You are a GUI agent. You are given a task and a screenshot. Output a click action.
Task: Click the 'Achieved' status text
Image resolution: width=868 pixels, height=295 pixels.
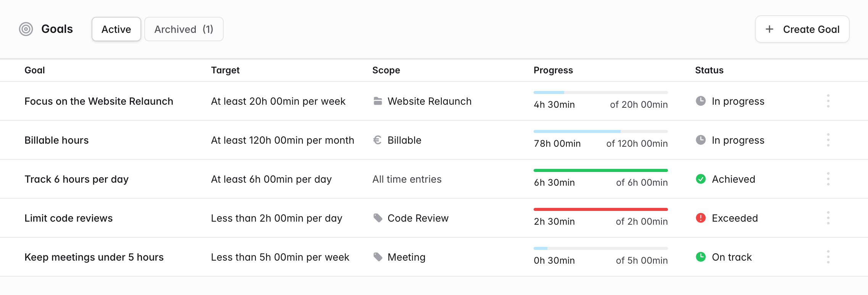(734, 179)
